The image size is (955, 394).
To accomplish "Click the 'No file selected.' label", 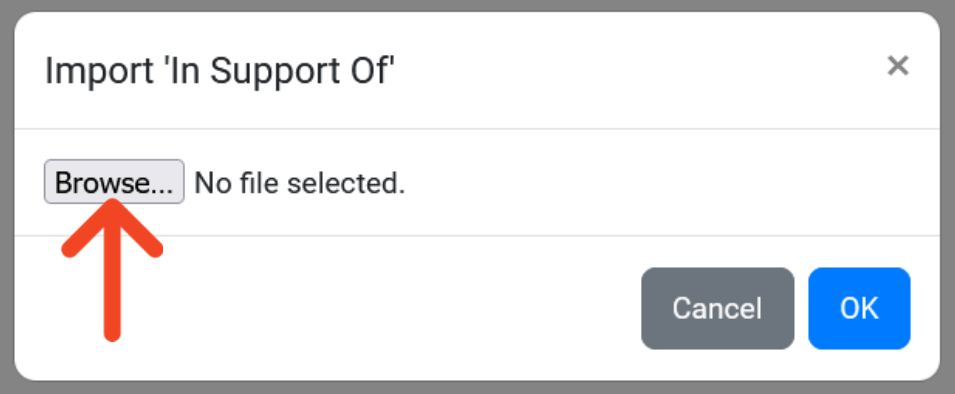I will tap(300, 183).
